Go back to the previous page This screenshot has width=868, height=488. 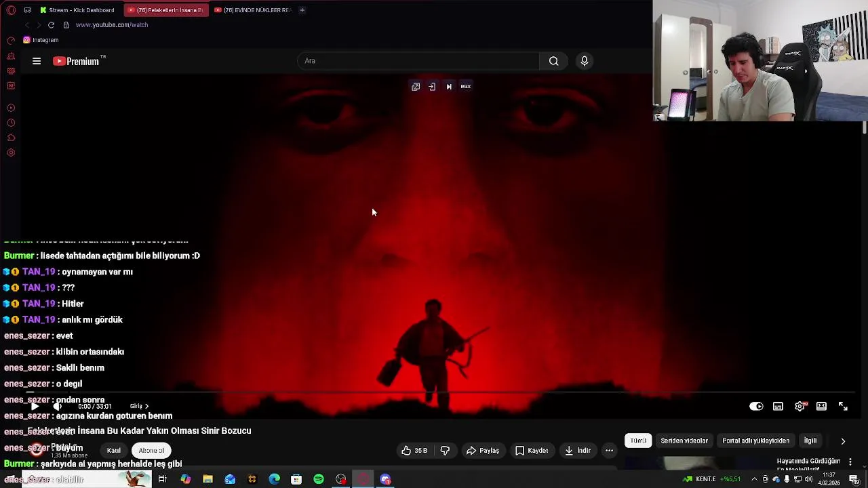27,25
